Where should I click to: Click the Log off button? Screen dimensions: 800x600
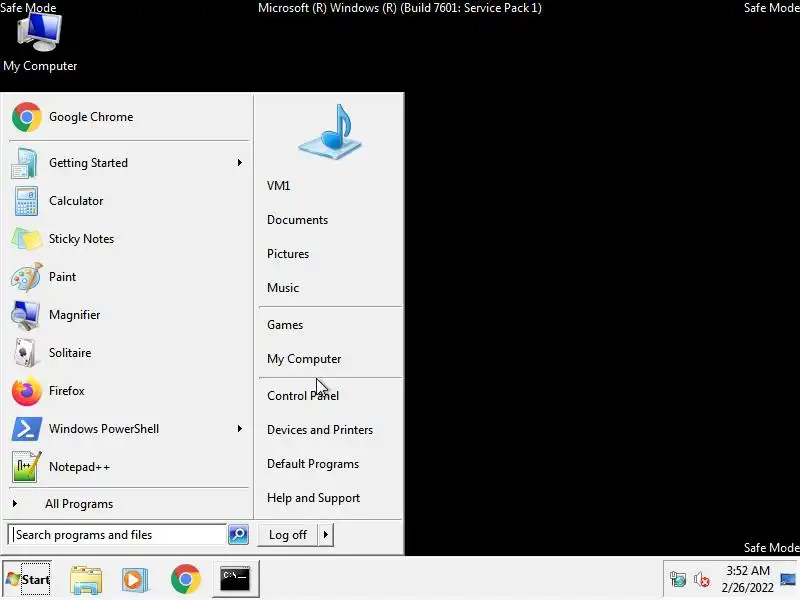[x=288, y=535]
